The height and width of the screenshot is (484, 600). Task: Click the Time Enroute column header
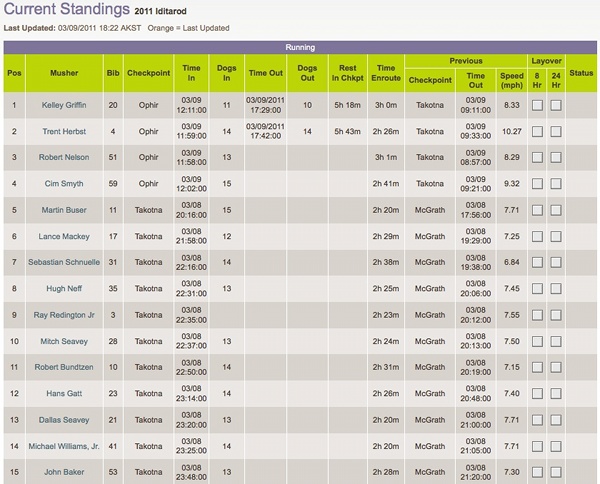(386, 73)
